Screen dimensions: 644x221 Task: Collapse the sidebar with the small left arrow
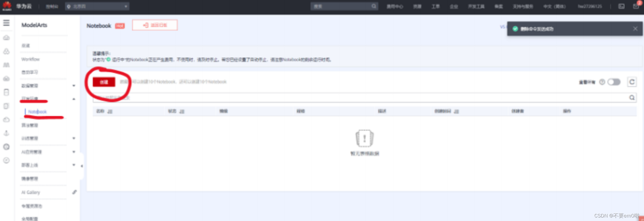[82, 166]
